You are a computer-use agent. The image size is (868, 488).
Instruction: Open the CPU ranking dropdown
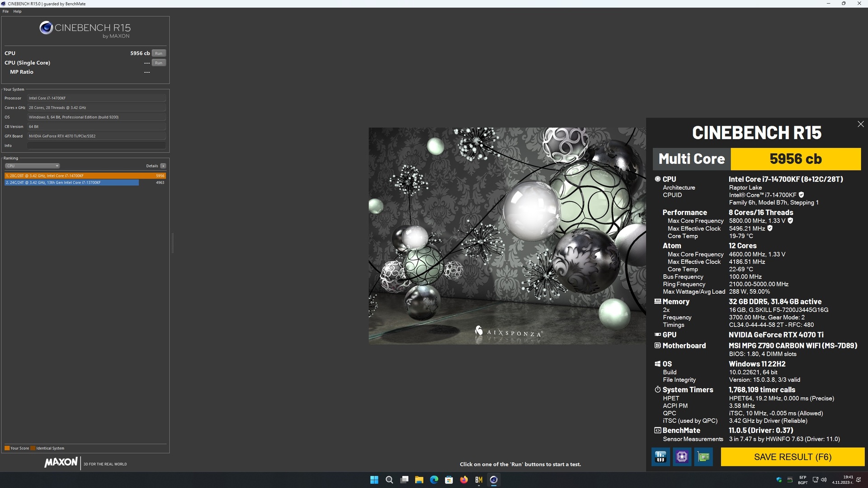[x=32, y=166]
